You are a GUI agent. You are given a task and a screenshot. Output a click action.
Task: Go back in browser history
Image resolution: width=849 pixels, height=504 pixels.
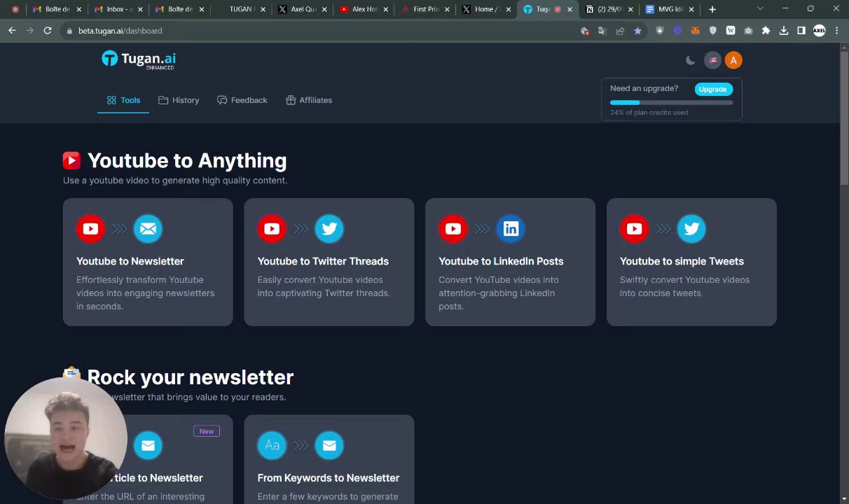tap(12, 31)
